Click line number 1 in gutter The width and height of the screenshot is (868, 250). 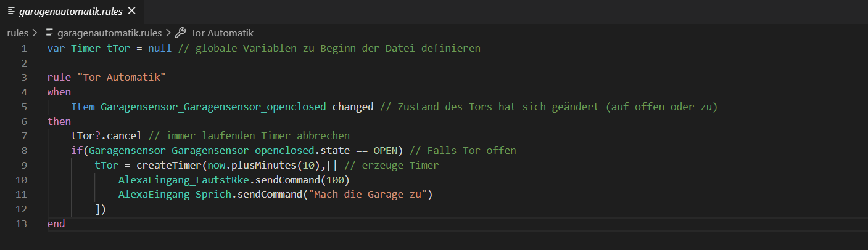pos(23,48)
